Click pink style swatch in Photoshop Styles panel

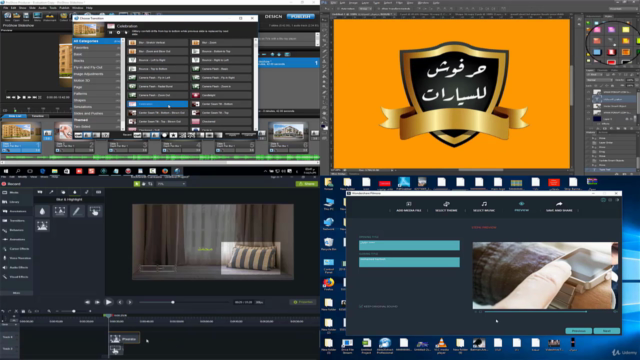coord(598,30)
